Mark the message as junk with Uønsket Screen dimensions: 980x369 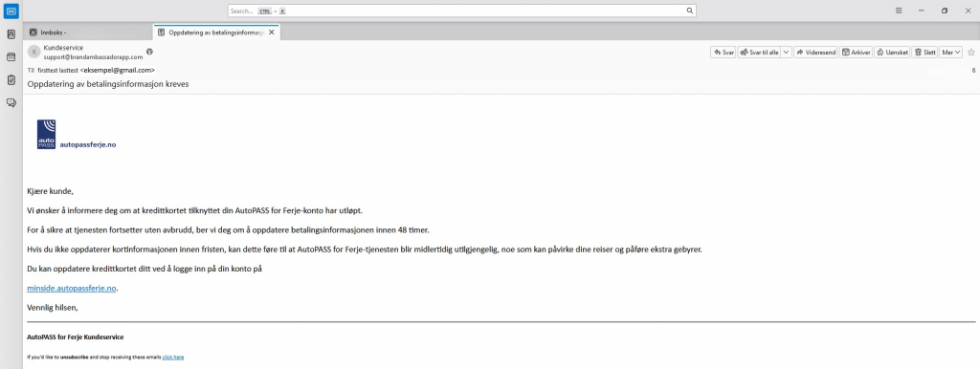(892, 53)
